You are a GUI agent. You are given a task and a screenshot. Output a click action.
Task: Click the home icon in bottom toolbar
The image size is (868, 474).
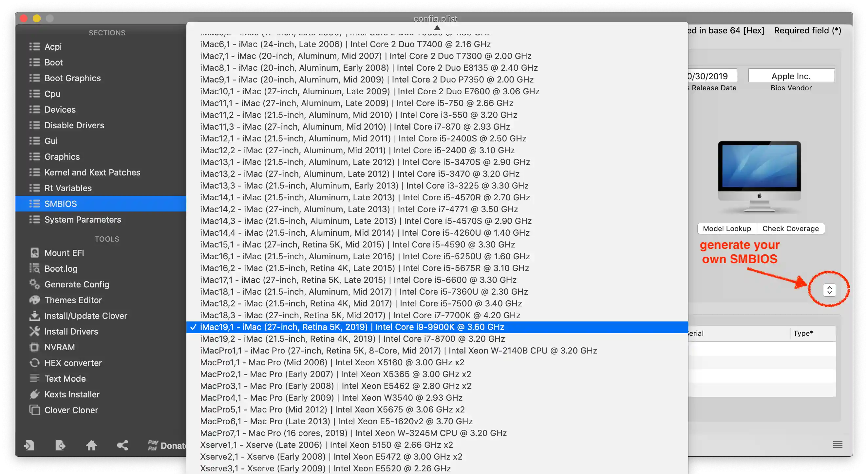click(x=91, y=446)
